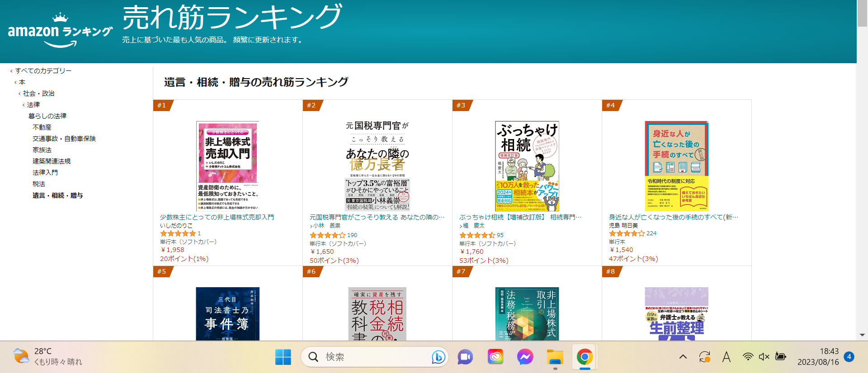
Task: Go up to the 法律 category
Action: point(33,105)
